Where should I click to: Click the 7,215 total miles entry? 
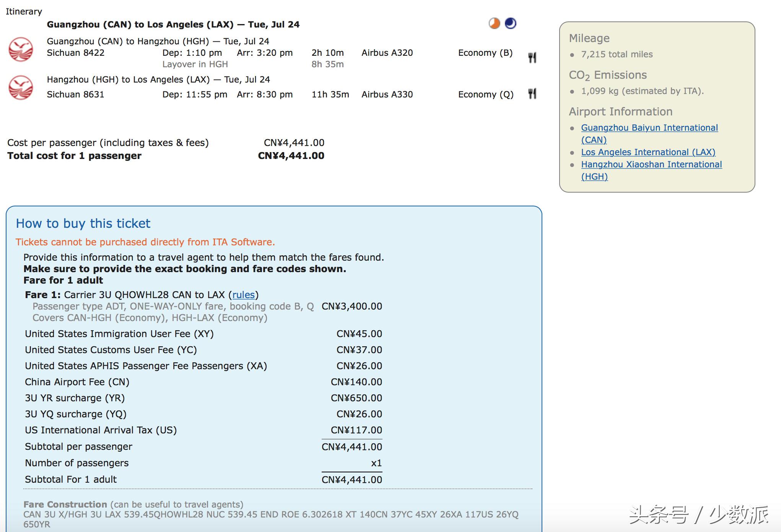coord(617,54)
